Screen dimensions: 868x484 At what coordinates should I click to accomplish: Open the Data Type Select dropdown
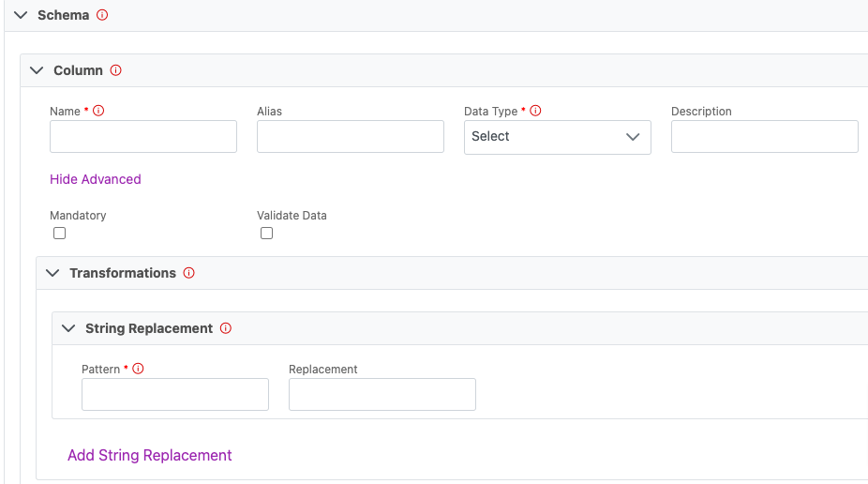click(557, 137)
